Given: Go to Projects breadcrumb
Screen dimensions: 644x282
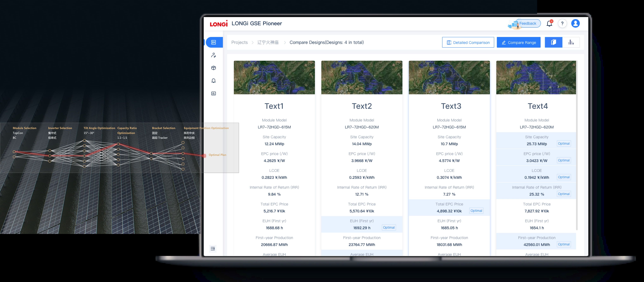Looking at the screenshot, I should [239, 43].
